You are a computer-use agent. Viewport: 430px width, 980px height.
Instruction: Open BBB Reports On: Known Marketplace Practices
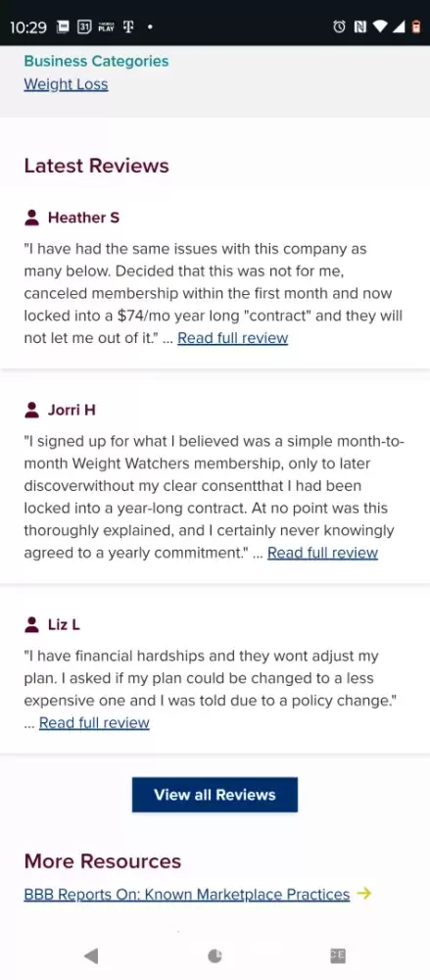coord(187,895)
